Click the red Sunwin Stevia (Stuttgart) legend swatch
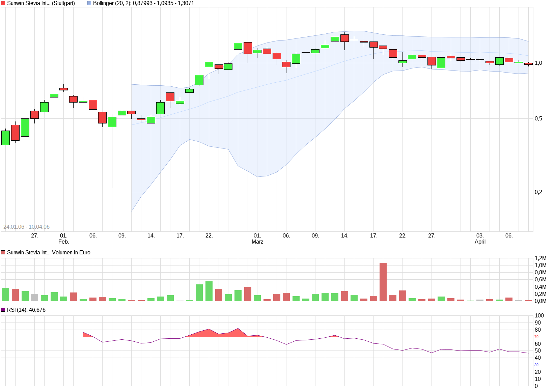This screenshot has height=392, width=555. click(3, 3)
